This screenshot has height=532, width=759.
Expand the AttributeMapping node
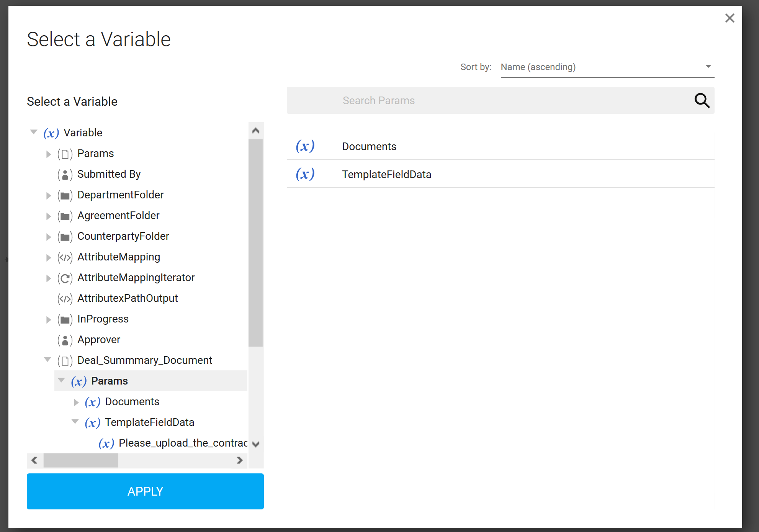[x=48, y=257]
